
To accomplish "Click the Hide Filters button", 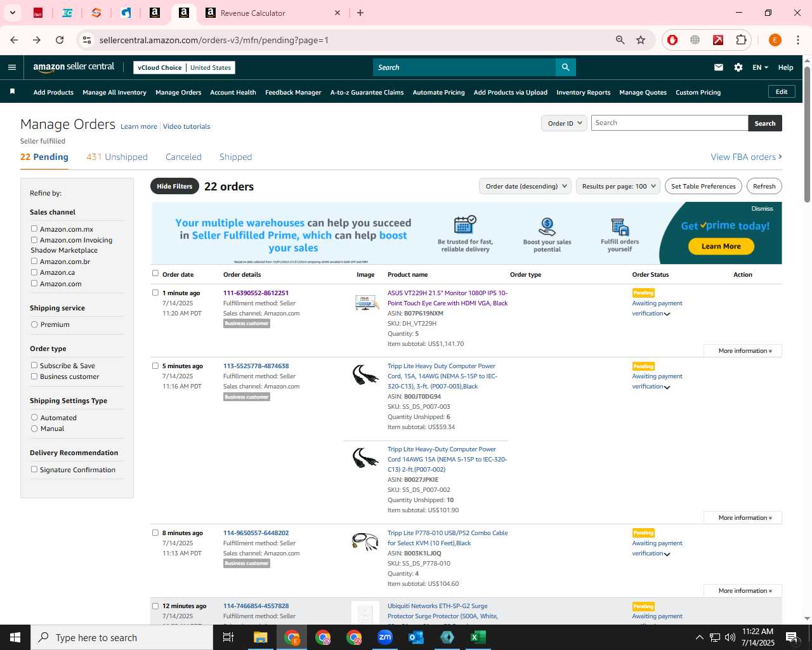I will (x=174, y=186).
